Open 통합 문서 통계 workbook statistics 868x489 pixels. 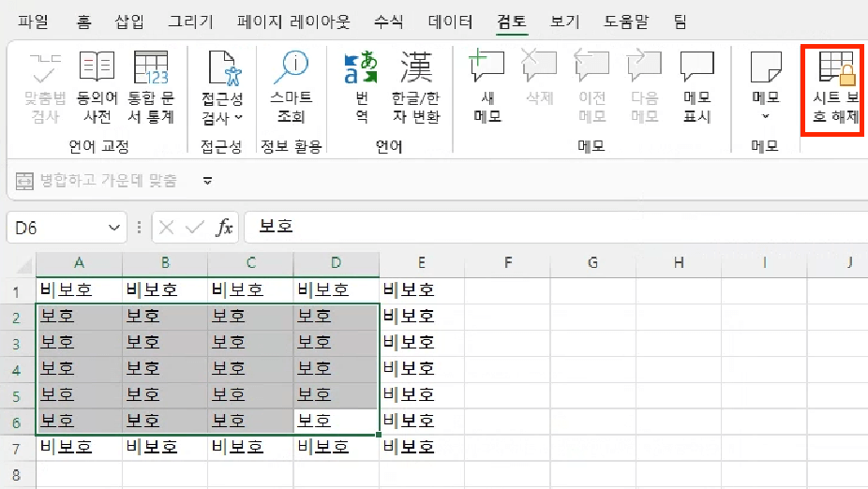[x=151, y=87]
